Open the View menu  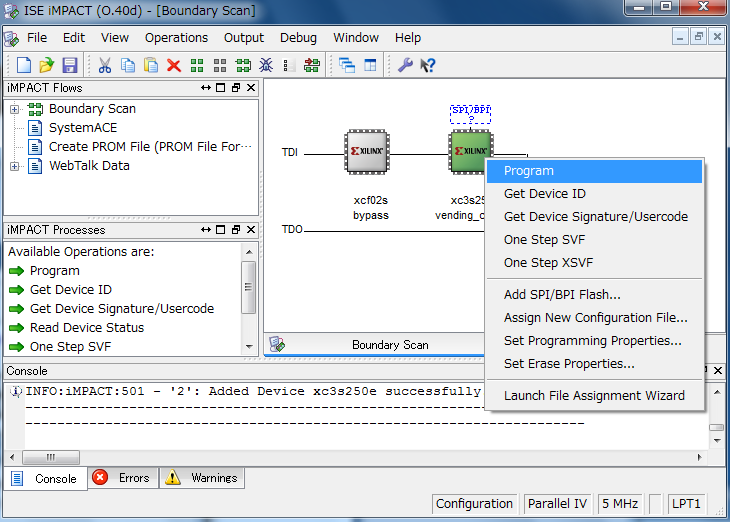115,38
